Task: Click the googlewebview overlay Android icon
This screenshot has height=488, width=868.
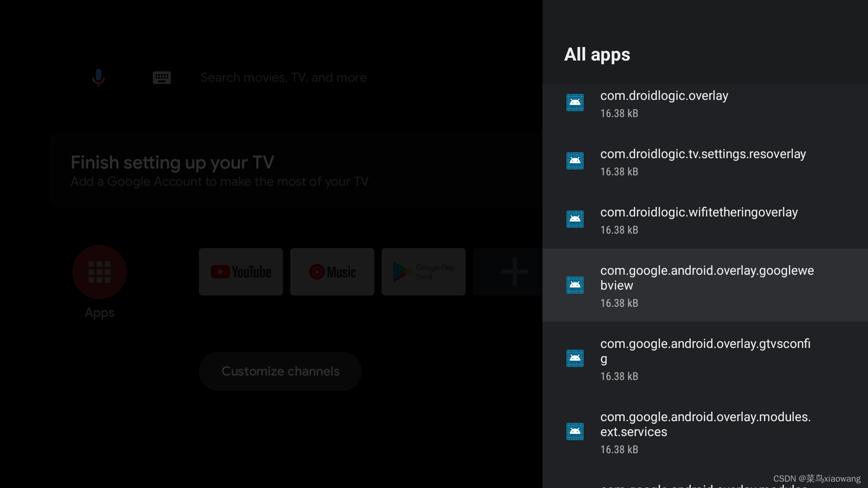Action: [575, 285]
